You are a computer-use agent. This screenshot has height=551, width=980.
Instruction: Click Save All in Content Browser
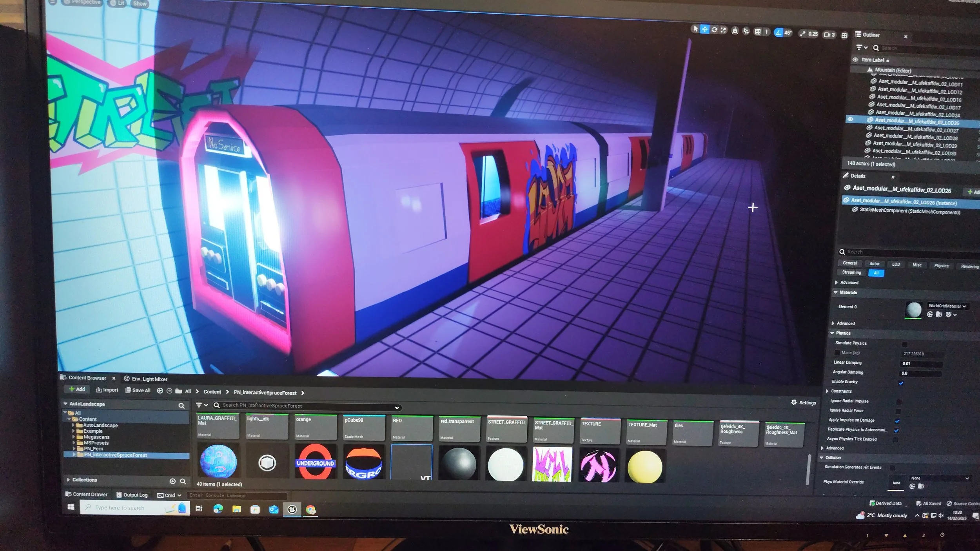point(138,390)
